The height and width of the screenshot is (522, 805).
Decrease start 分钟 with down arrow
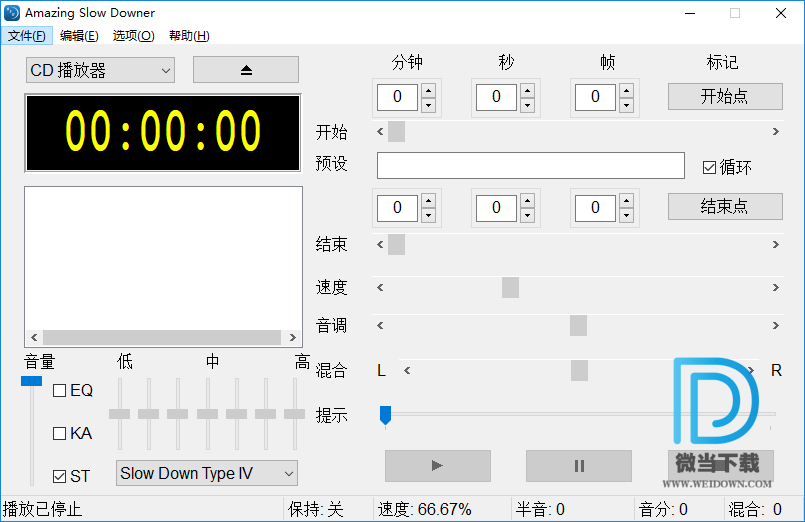(428, 105)
